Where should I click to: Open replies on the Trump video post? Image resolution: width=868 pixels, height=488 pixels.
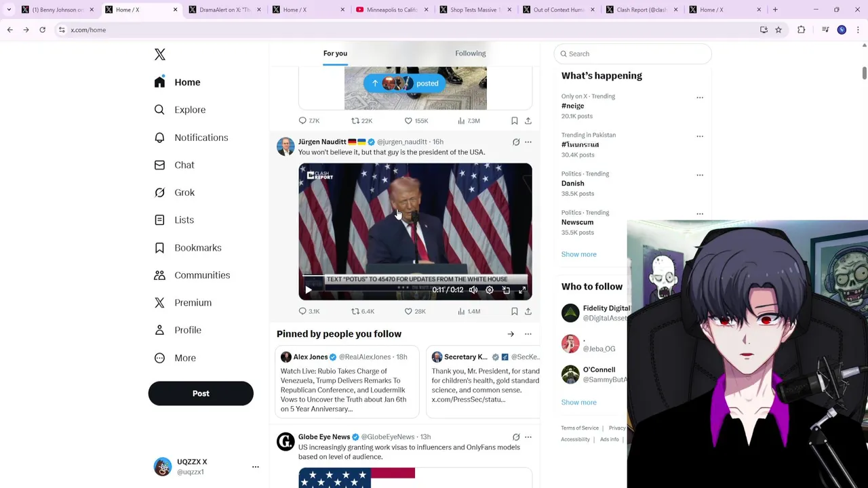[309, 311]
